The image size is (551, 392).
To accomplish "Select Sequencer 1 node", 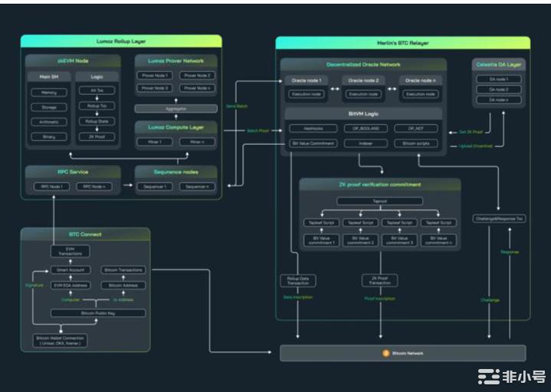I will [155, 186].
